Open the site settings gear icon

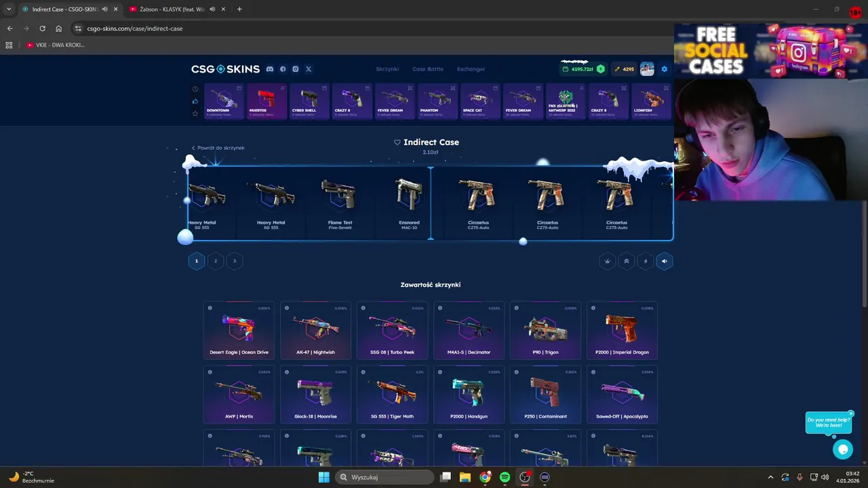point(665,69)
